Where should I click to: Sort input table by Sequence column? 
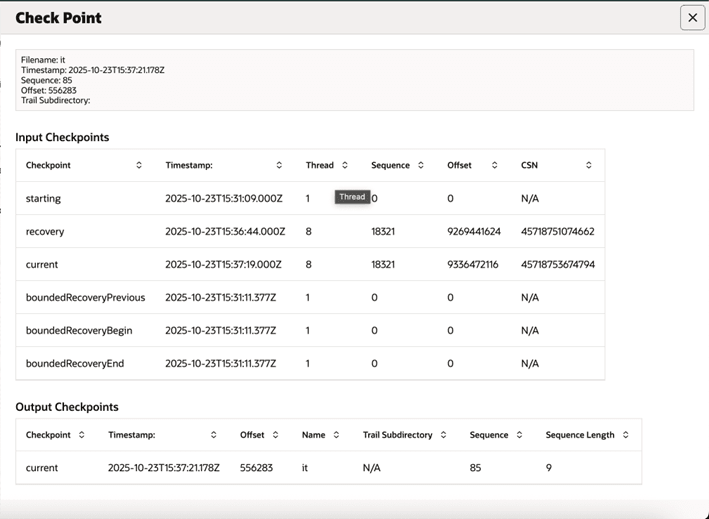click(421, 165)
